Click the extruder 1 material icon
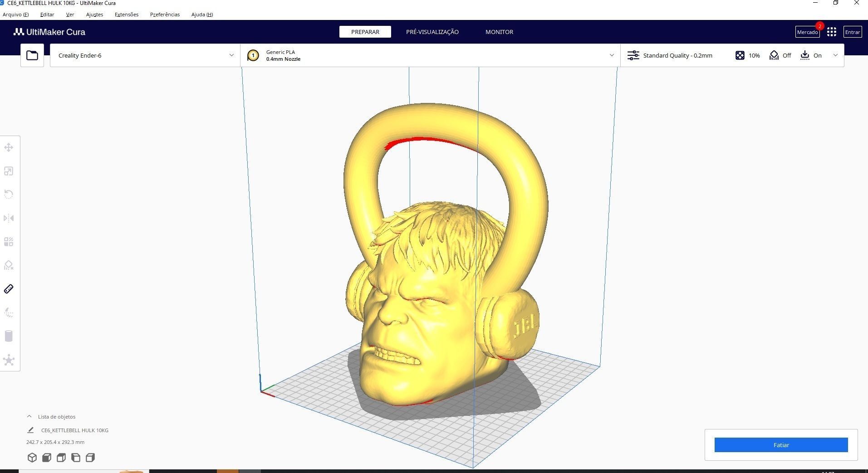Image resolution: width=868 pixels, height=473 pixels. (x=253, y=55)
